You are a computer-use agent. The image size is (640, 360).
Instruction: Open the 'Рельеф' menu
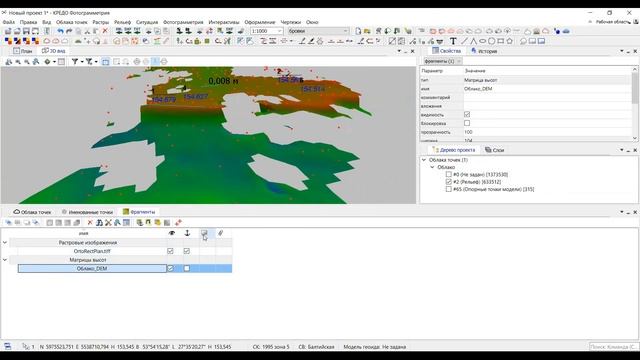tap(122, 22)
